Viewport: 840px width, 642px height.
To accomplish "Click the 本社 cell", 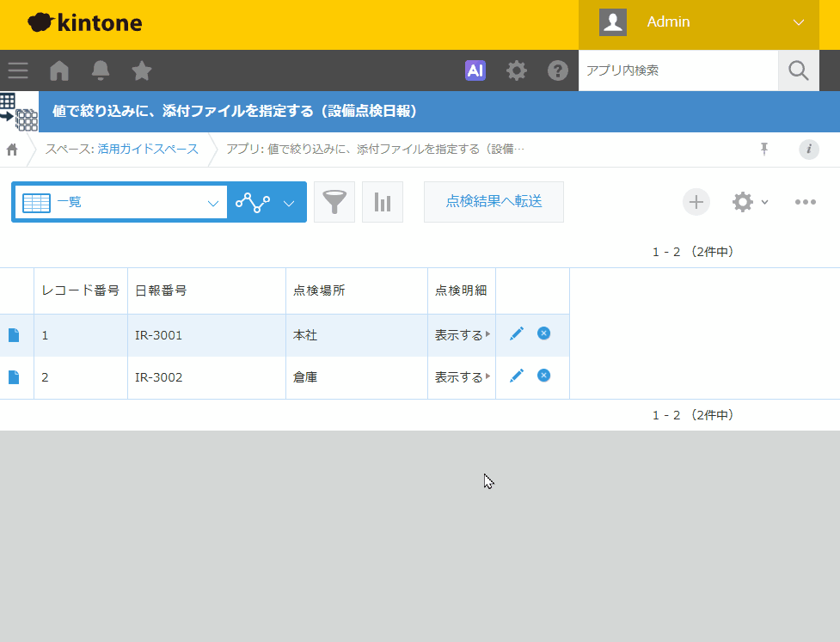I will [x=357, y=335].
